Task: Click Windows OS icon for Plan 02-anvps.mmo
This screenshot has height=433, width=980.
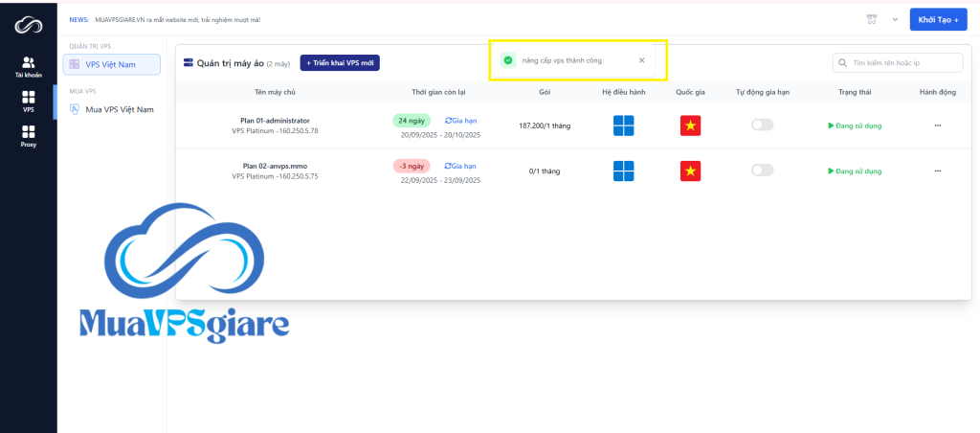Action: click(623, 171)
